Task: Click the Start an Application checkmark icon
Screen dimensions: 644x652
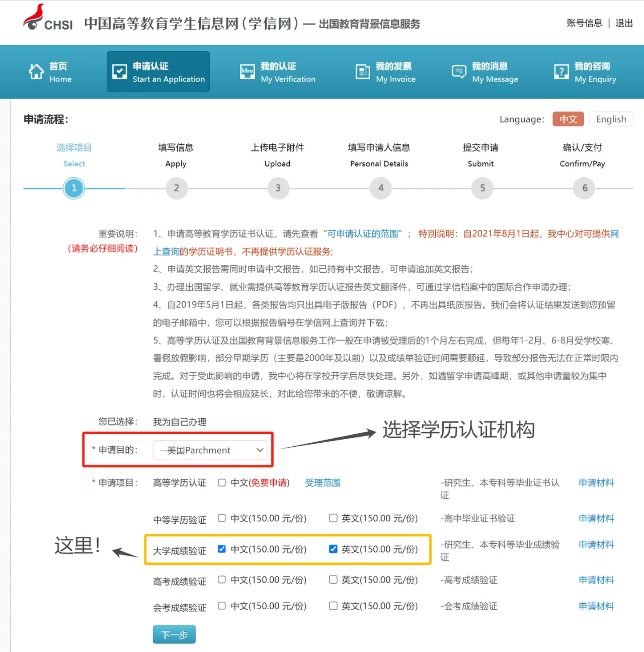Action: 119,72
